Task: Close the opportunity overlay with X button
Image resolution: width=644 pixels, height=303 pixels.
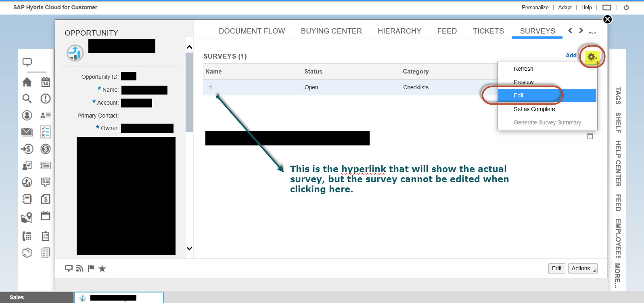Action: click(x=607, y=19)
